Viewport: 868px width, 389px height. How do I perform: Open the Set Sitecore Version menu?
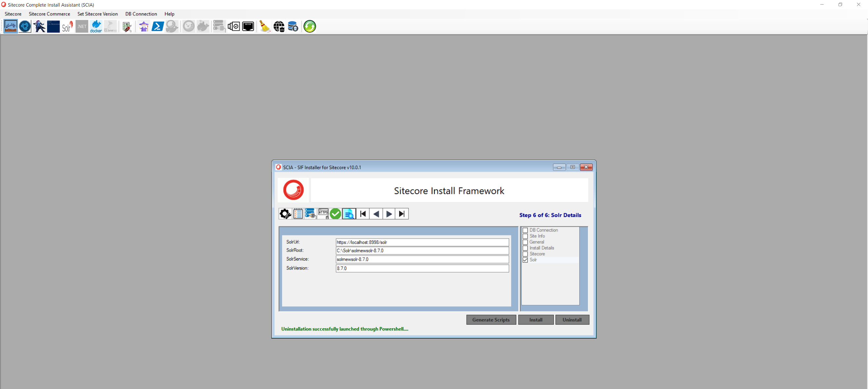point(98,14)
